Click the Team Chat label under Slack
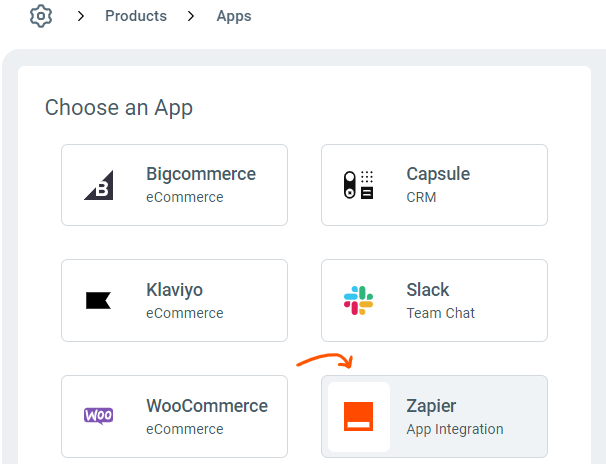 [x=440, y=313]
